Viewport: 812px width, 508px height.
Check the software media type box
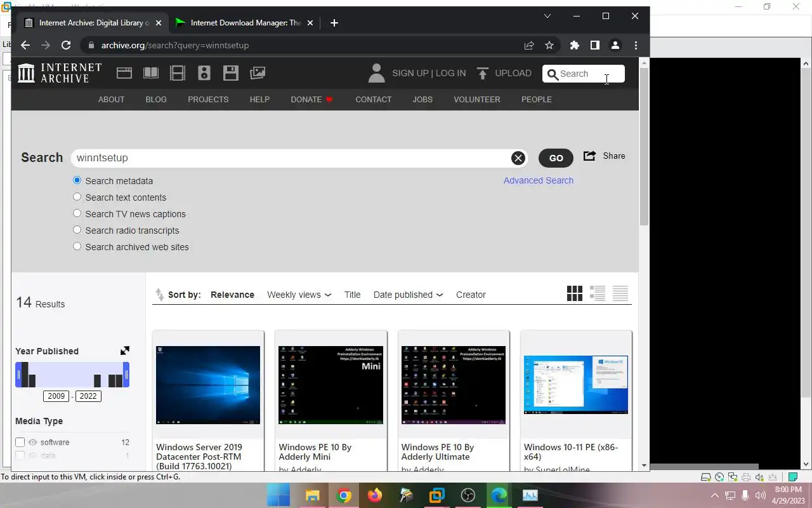[x=20, y=442]
